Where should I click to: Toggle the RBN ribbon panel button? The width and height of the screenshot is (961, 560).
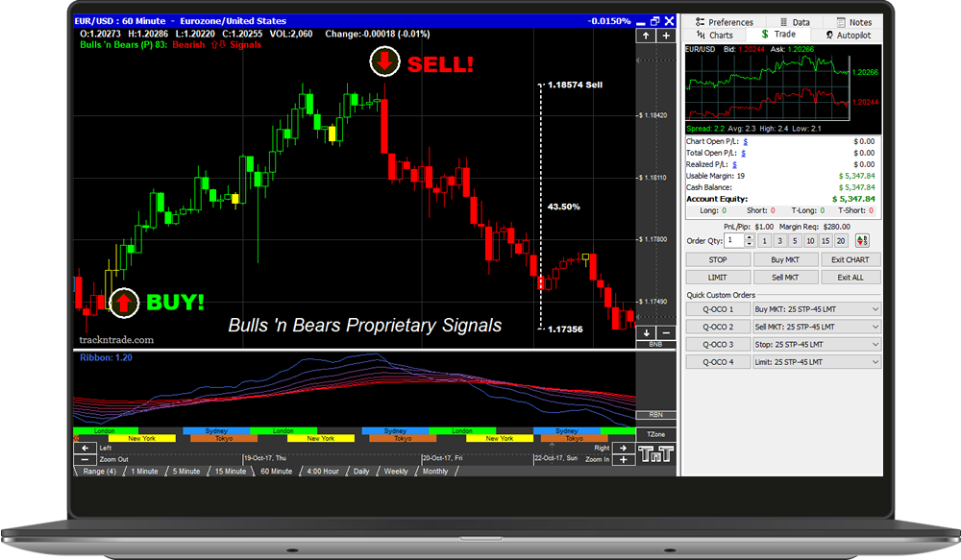tap(655, 415)
